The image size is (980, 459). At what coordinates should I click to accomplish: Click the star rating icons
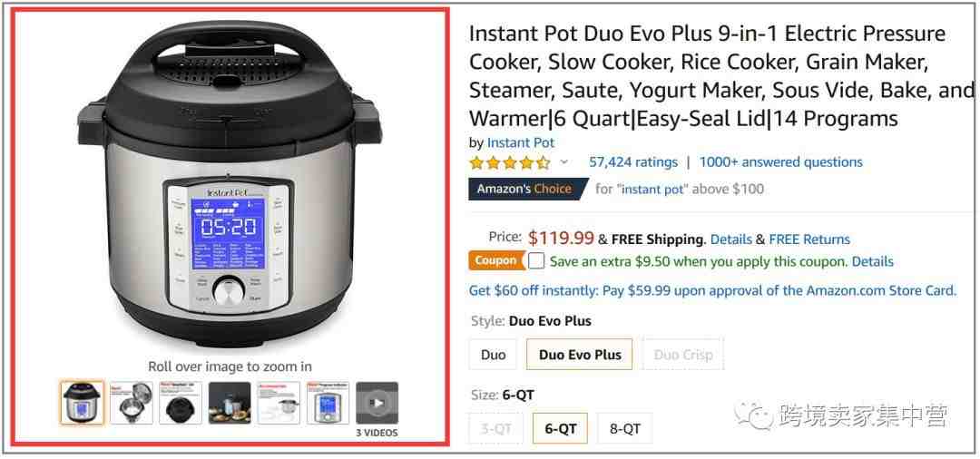pyautogui.click(x=510, y=163)
